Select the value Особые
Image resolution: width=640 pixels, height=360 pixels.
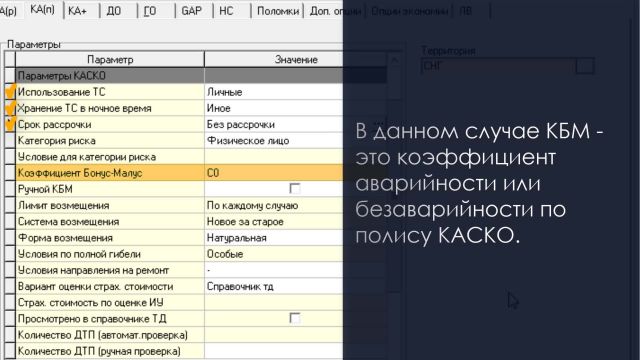tap(225, 254)
